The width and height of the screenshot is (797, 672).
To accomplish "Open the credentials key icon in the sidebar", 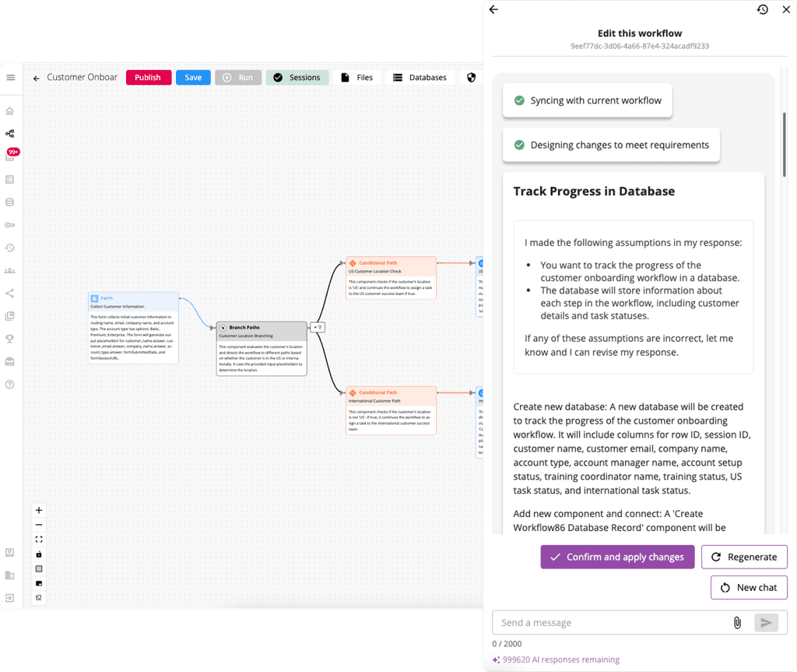I will tap(10, 224).
